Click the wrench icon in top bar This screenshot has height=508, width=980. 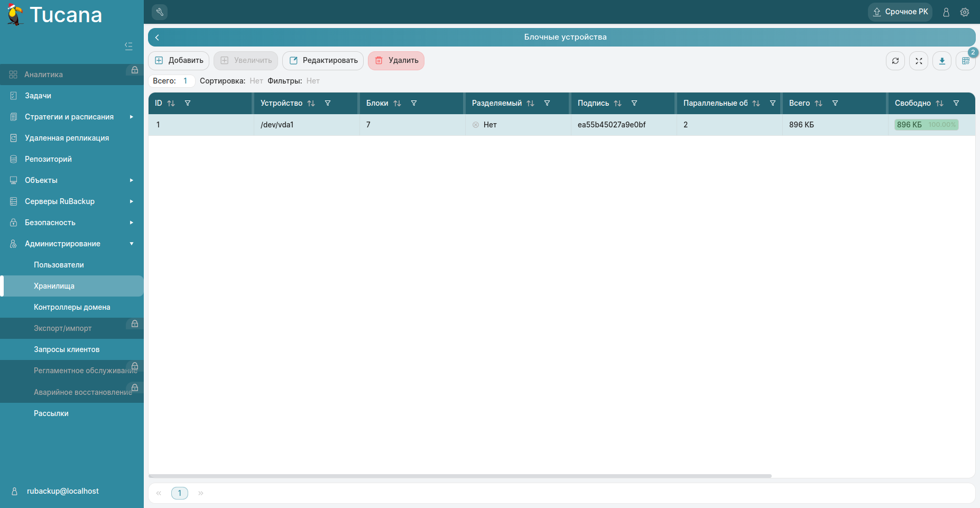pyautogui.click(x=160, y=12)
